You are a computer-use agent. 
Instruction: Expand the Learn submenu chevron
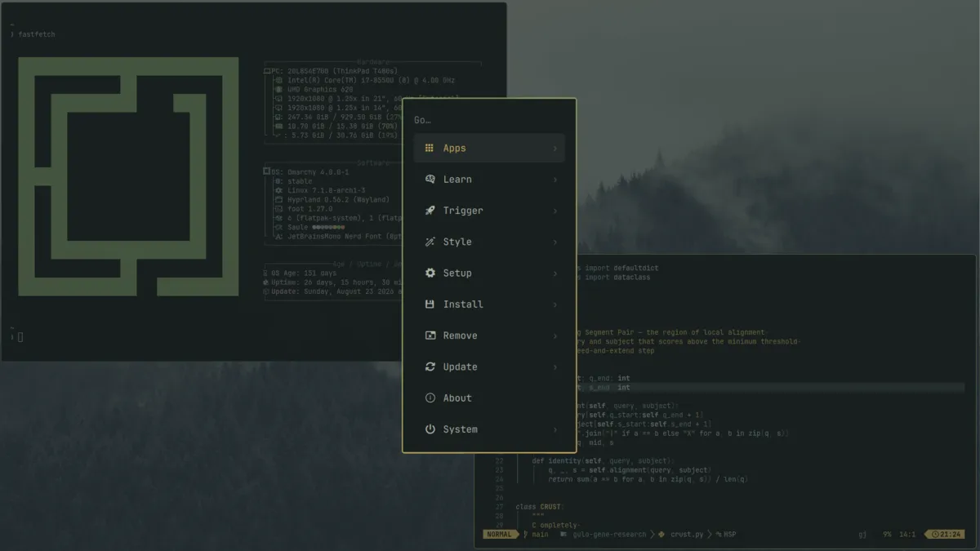[x=555, y=180]
